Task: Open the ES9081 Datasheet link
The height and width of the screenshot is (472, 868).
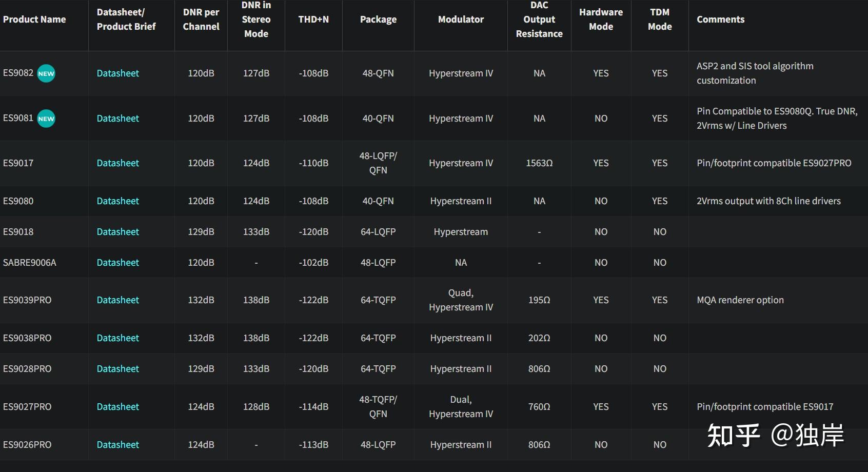Action: click(117, 119)
